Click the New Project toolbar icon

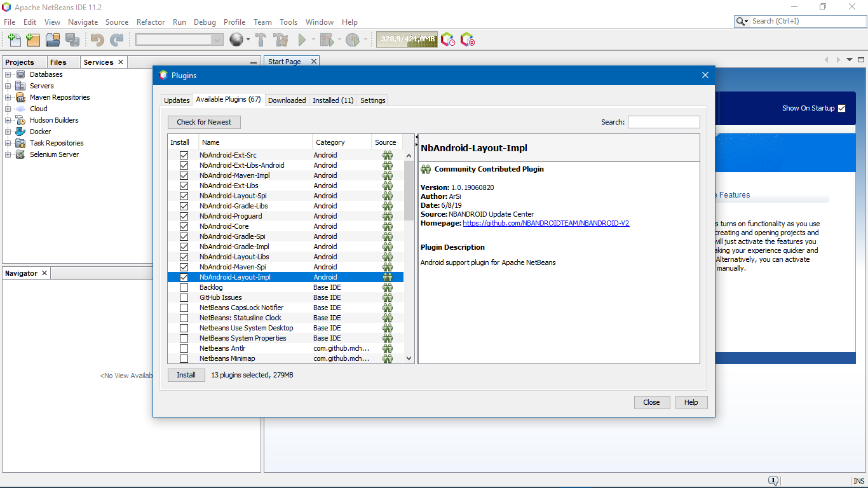coord(33,40)
